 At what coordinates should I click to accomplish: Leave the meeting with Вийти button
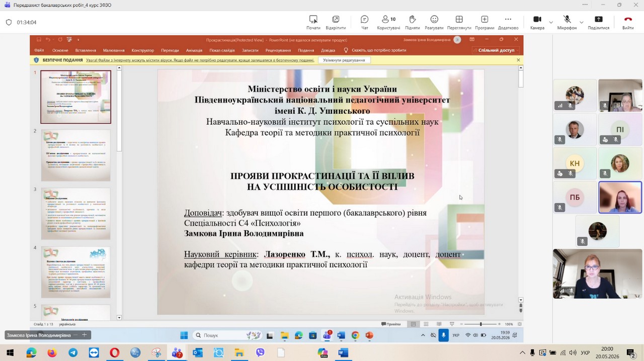pos(628,22)
